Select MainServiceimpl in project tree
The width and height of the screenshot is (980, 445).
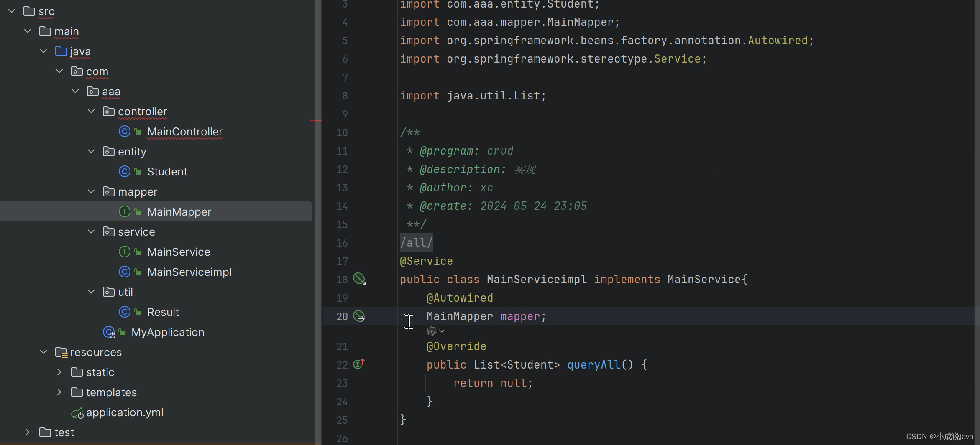click(189, 272)
